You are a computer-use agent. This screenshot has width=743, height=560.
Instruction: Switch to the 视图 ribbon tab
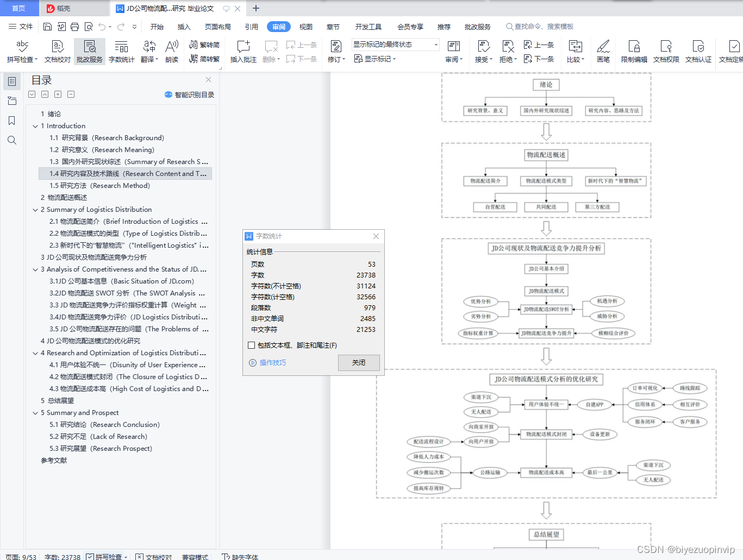pos(306,27)
